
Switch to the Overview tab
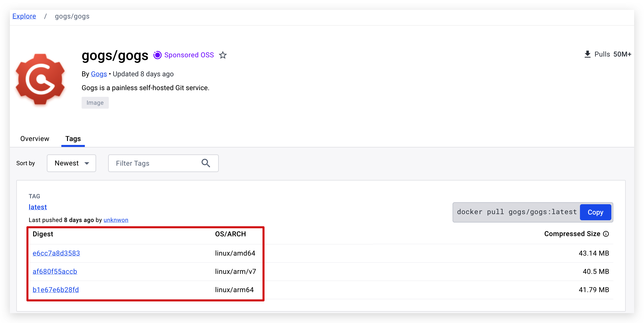tap(35, 139)
